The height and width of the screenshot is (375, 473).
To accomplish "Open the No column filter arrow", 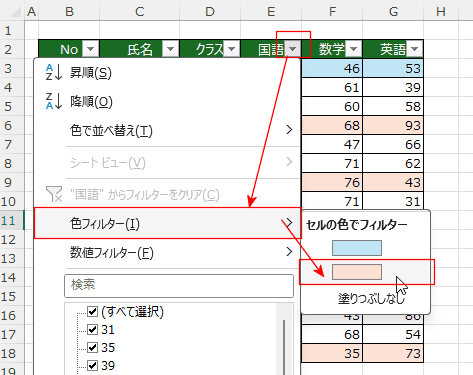I will click(90, 49).
